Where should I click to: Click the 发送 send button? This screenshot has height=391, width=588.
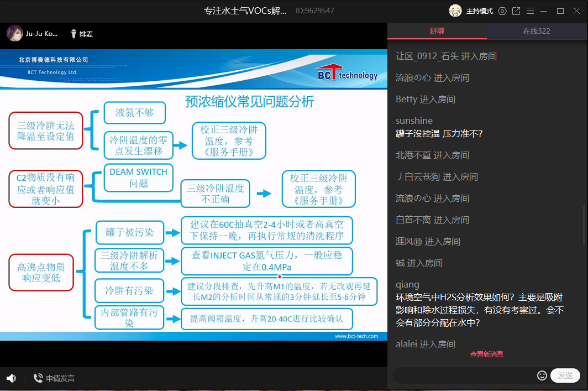coord(565,376)
